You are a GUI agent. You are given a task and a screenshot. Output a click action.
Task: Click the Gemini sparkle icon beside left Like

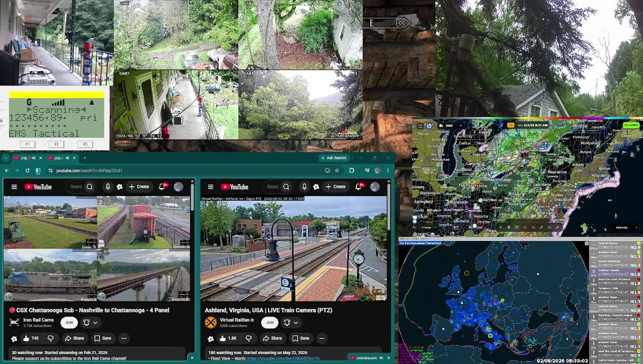tap(14, 338)
